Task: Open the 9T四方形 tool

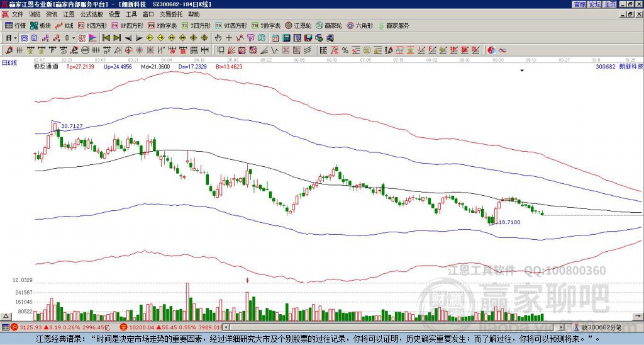Action: coord(231,25)
